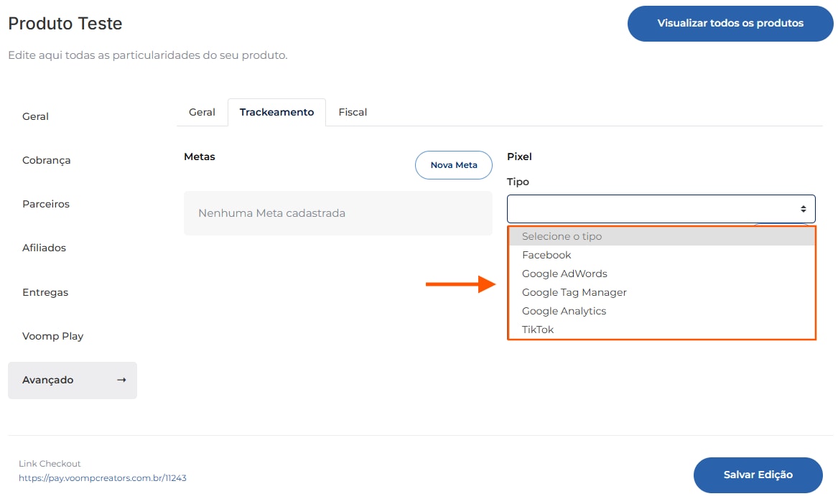The image size is (838, 504).
Task: Choose TikTok as pixel type
Action: (538, 330)
